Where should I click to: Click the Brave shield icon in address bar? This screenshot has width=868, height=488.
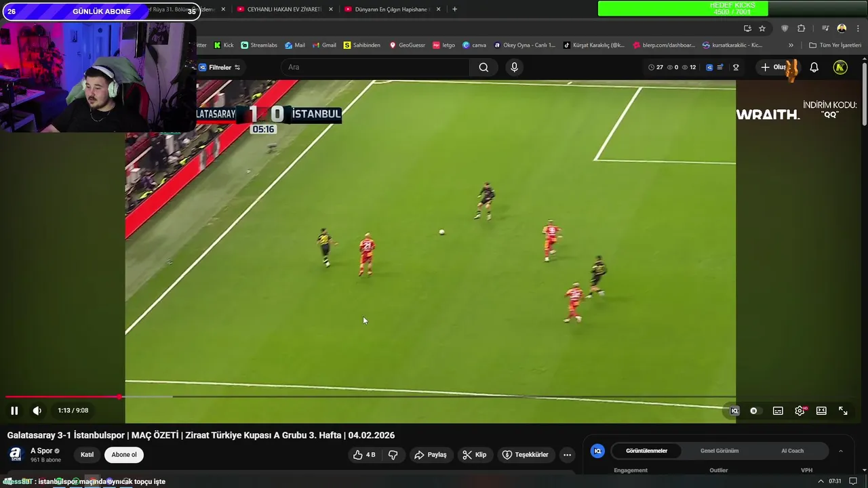pos(785,28)
